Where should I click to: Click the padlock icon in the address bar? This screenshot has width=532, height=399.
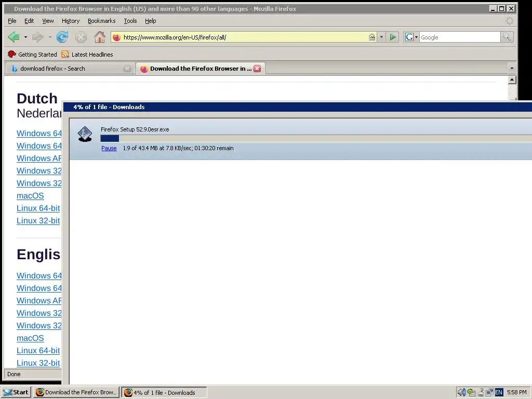tap(372, 37)
